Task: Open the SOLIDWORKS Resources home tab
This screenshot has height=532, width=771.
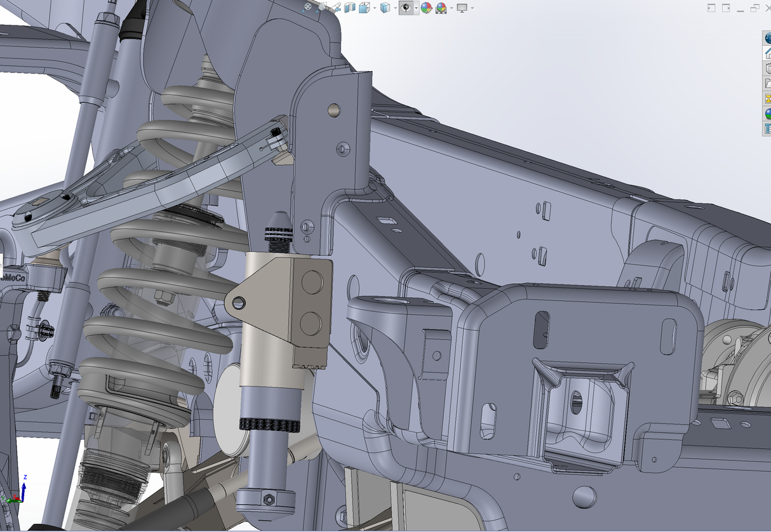Action: click(767, 53)
